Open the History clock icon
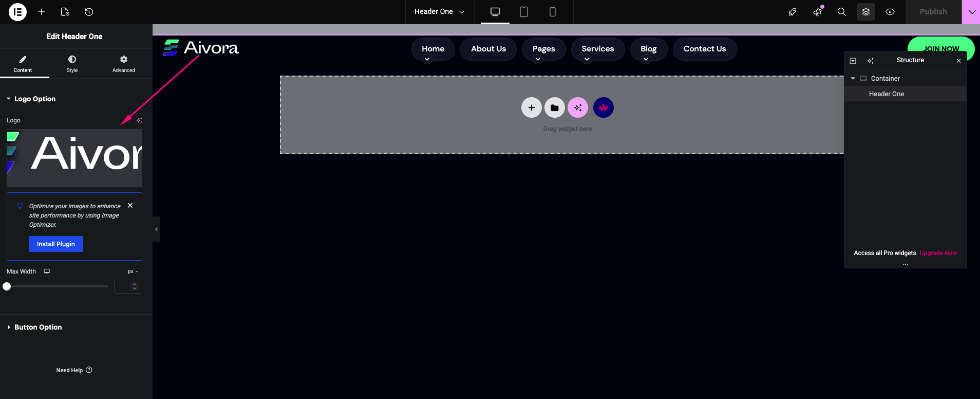 coord(89,12)
